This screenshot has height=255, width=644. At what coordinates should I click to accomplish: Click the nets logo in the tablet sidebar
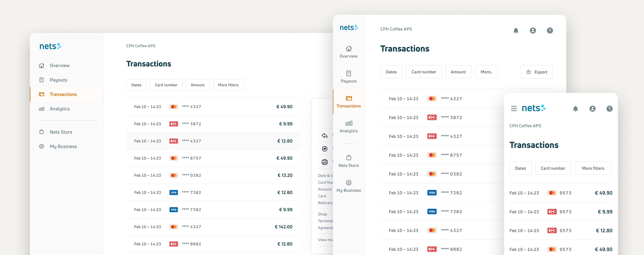pyautogui.click(x=348, y=28)
